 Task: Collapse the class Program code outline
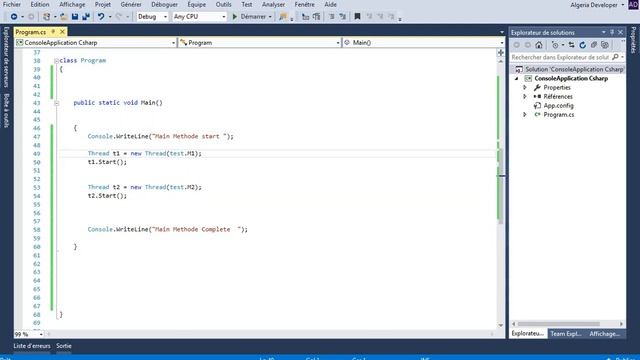coord(57,61)
